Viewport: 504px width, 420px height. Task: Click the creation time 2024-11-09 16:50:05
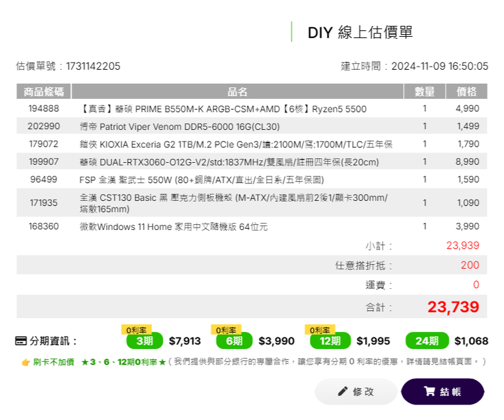coord(440,66)
